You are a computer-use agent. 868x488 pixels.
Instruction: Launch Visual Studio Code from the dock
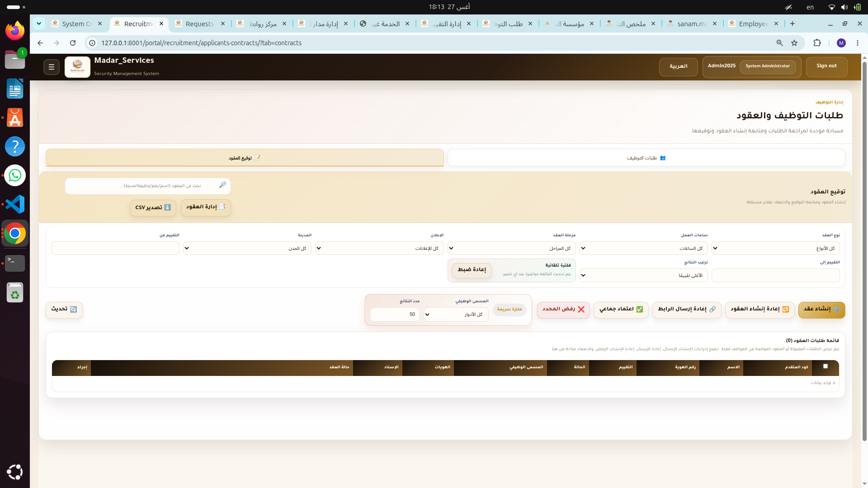pyautogui.click(x=15, y=204)
